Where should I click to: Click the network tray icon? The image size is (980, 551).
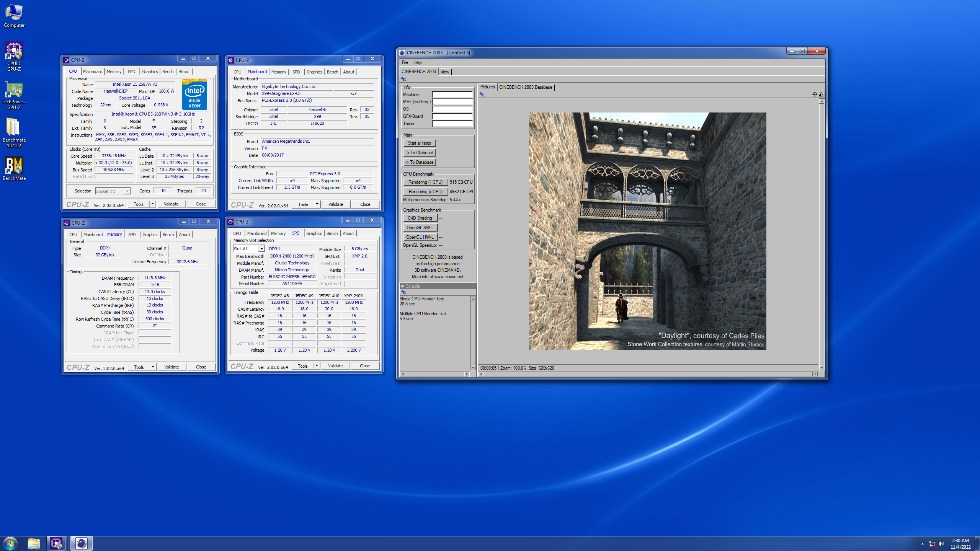(x=932, y=544)
